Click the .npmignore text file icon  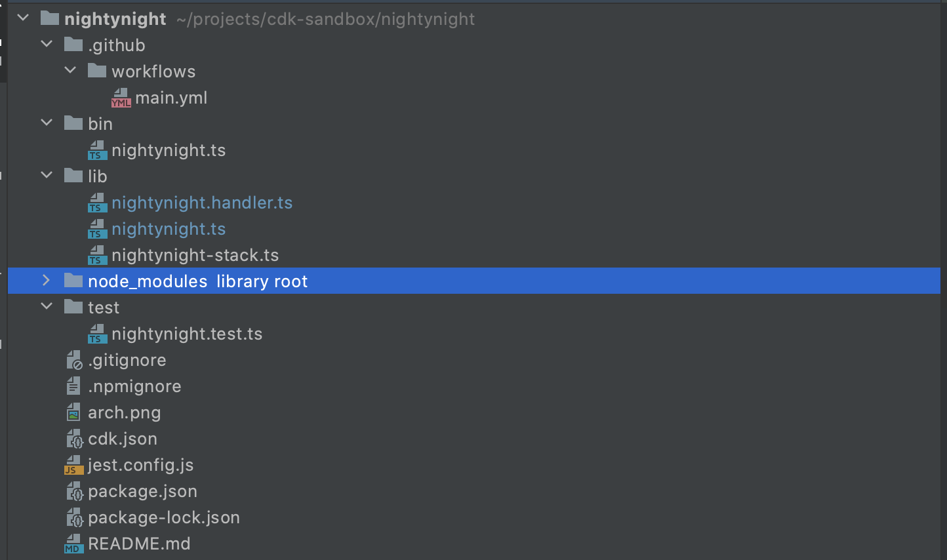pyautogui.click(x=73, y=386)
